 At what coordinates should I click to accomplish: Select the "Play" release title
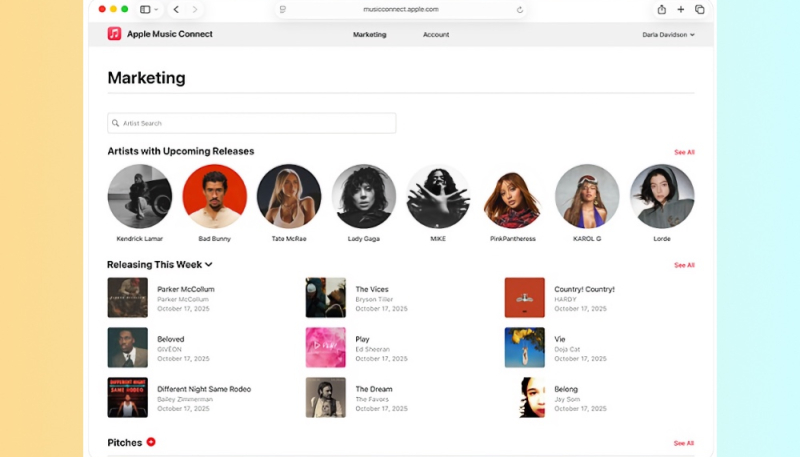tap(362, 339)
